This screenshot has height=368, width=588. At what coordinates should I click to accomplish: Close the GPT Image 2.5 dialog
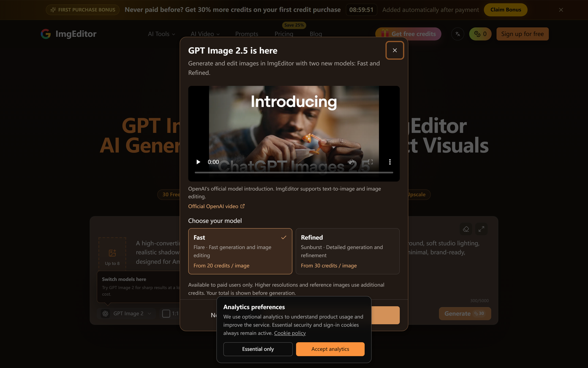click(394, 50)
